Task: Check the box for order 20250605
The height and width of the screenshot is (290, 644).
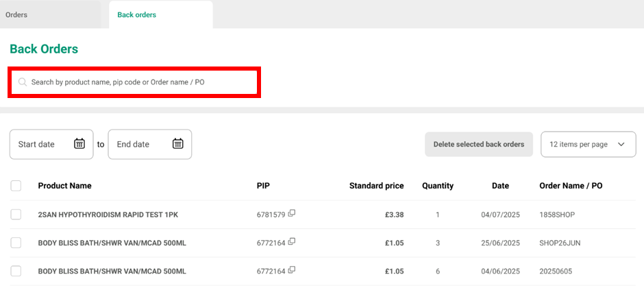Action: [x=16, y=271]
